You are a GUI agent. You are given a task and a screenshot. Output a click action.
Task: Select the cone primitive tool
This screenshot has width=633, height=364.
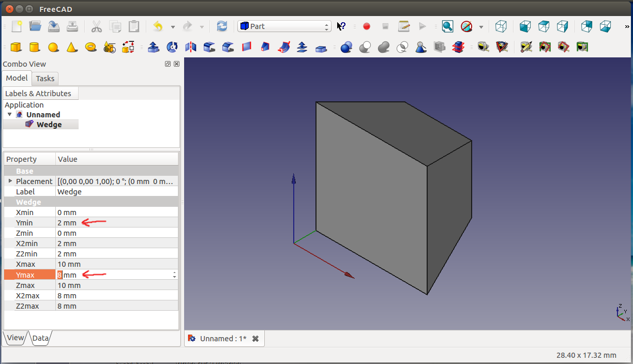pyautogui.click(x=72, y=47)
